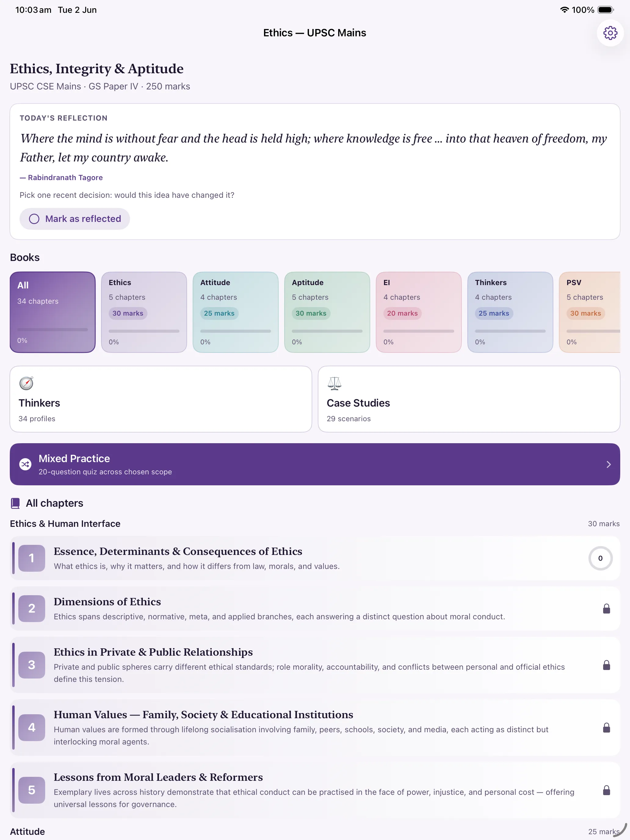Tap the battery indicator in status bar
Image resolution: width=630 pixels, height=840 pixels.
point(606,10)
